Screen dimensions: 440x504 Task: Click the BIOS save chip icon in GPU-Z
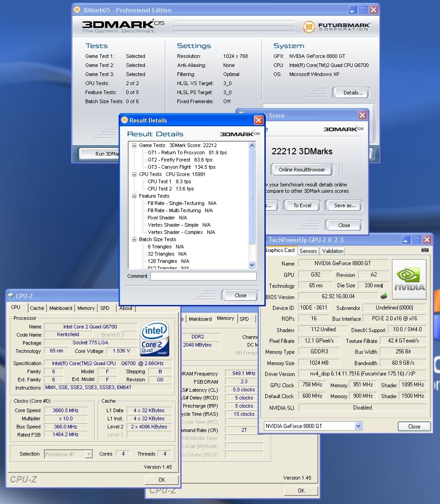click(x=384, y=296)
